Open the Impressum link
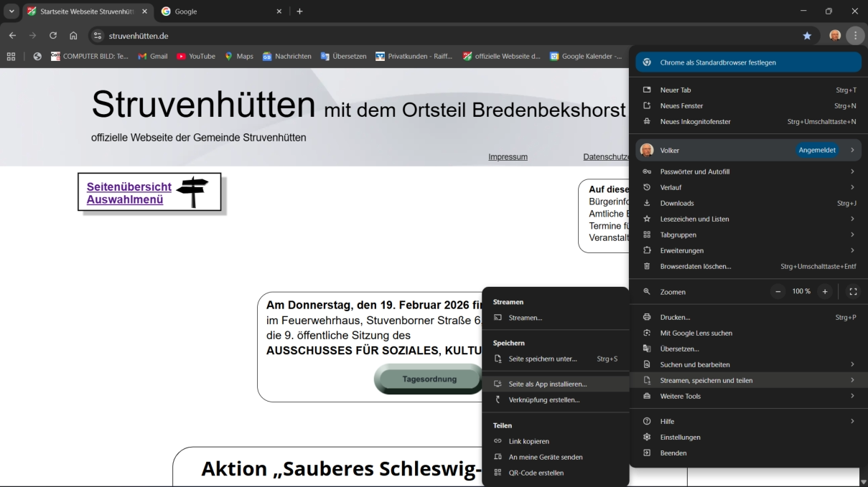The image size is (868, 487). point(508,157)
